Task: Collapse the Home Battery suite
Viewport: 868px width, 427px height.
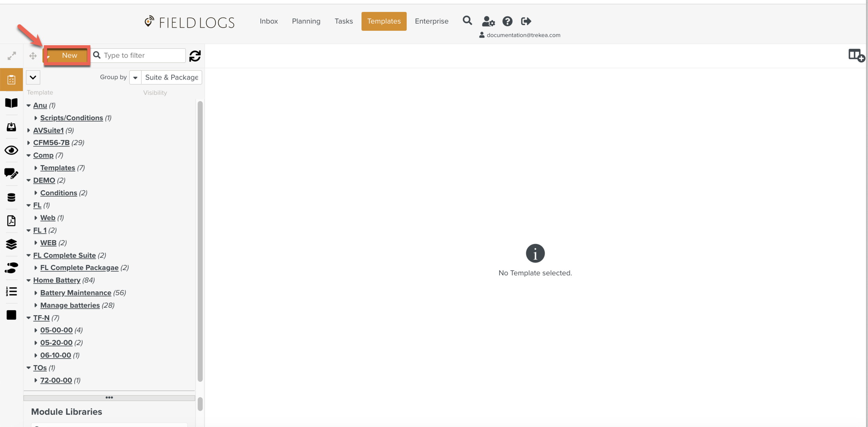Action: click(x=28, y=280)
